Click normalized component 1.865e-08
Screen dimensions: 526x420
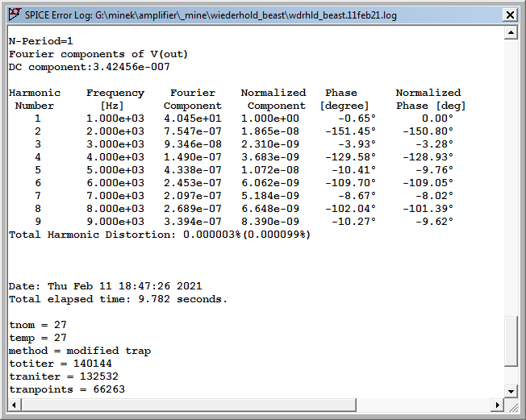click(x=270, y=131)
